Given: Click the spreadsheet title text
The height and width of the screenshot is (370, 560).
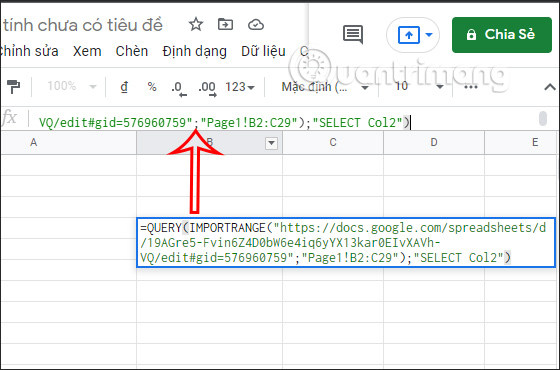Looking at the screenshot, I should 82,25.
